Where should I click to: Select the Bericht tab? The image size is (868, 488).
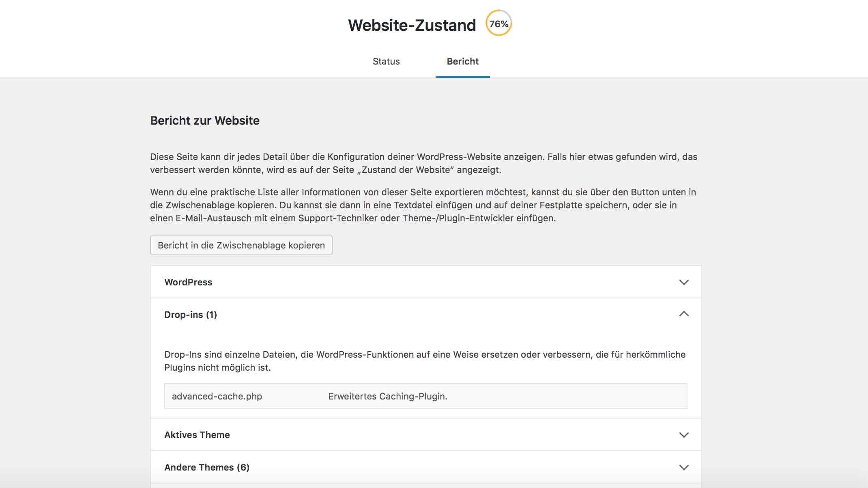[462, 61]
